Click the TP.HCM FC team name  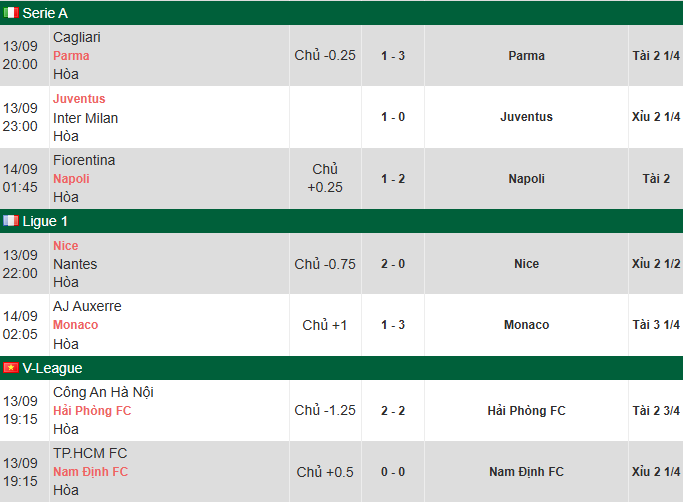[x=90, y=453]
